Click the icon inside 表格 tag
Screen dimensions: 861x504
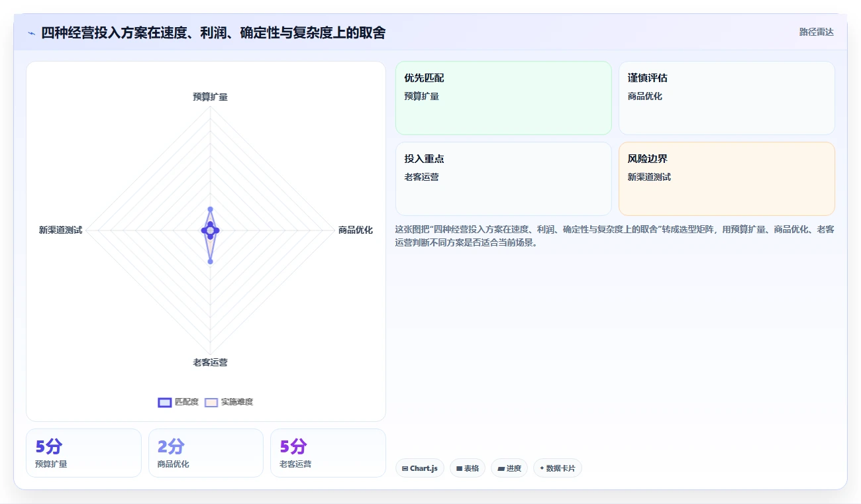tap(459, 468)
